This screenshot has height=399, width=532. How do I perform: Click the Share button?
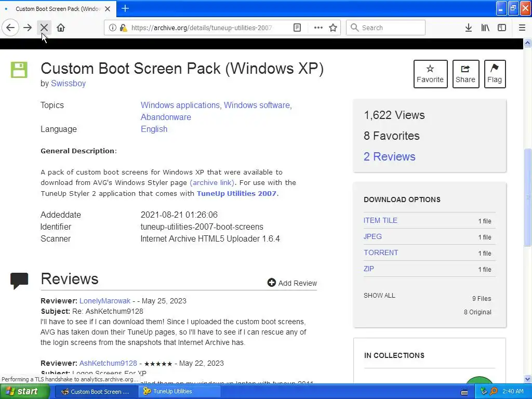465,74
